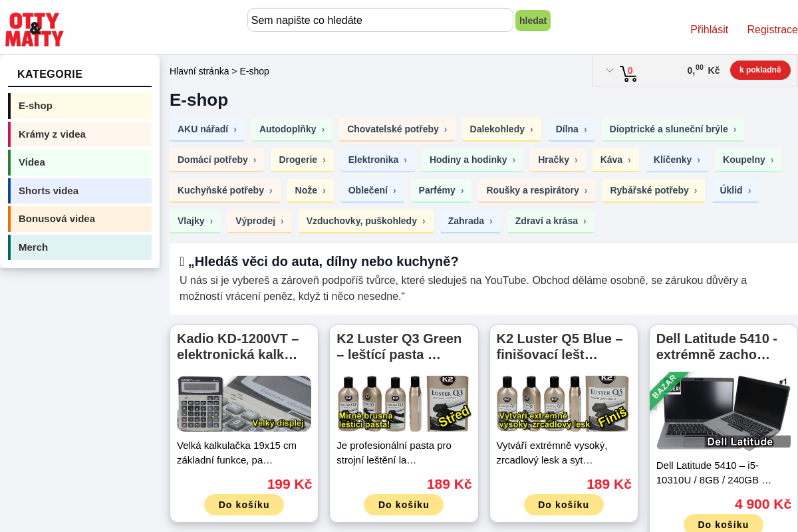
Task: Open Parfémy category
Action: [x=441, y=190]
